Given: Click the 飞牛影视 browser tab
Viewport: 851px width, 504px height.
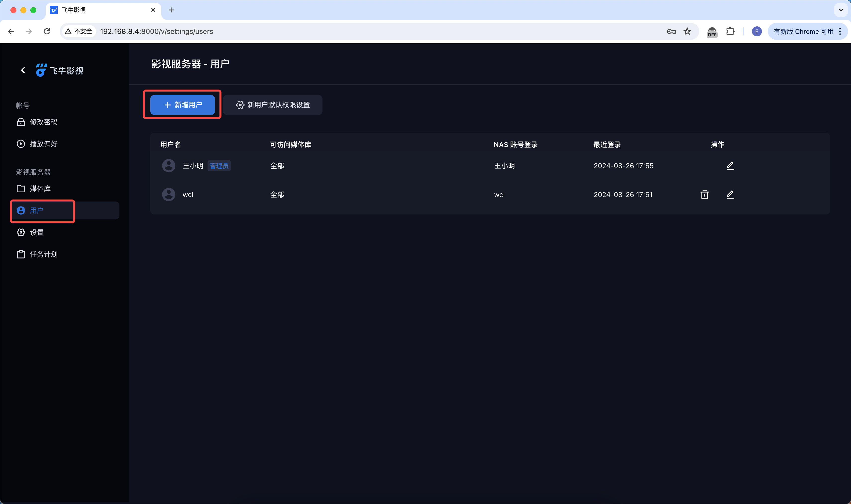Looking at the screenshot, I should point(85,10).
